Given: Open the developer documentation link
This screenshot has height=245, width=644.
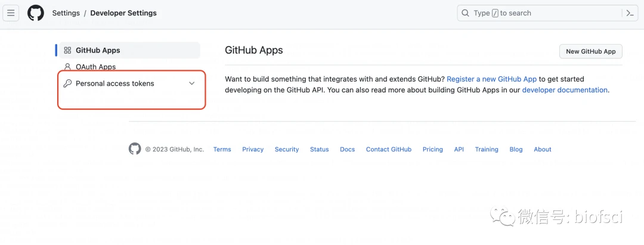Looking at the screenshot, I should click(x=565, y=90).
